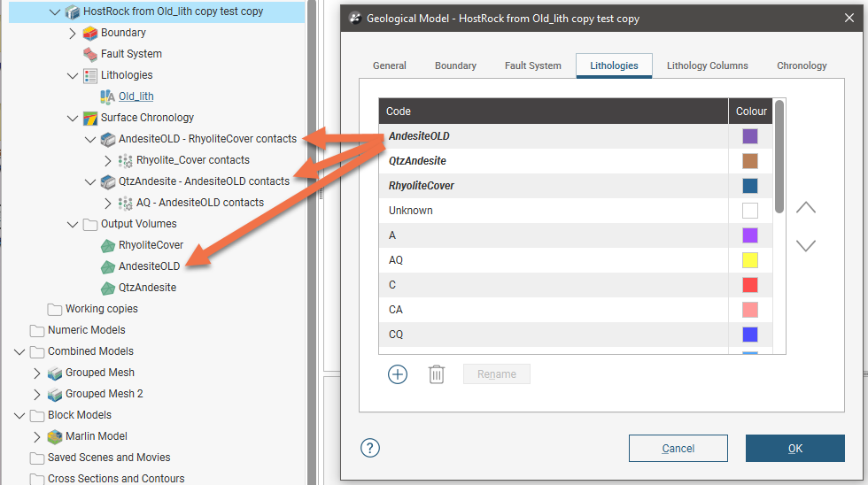
Task: Click the lithology list vertical scrollbar
Action: coord(779,155)
